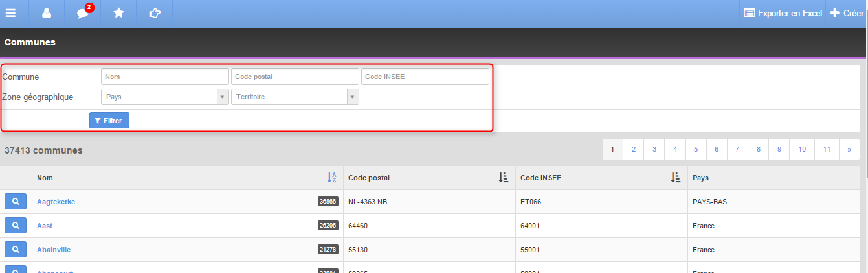Go to the next pages with »
Image resolution: width=868 pixels, height=273 pixels.
tap(849, 149)
